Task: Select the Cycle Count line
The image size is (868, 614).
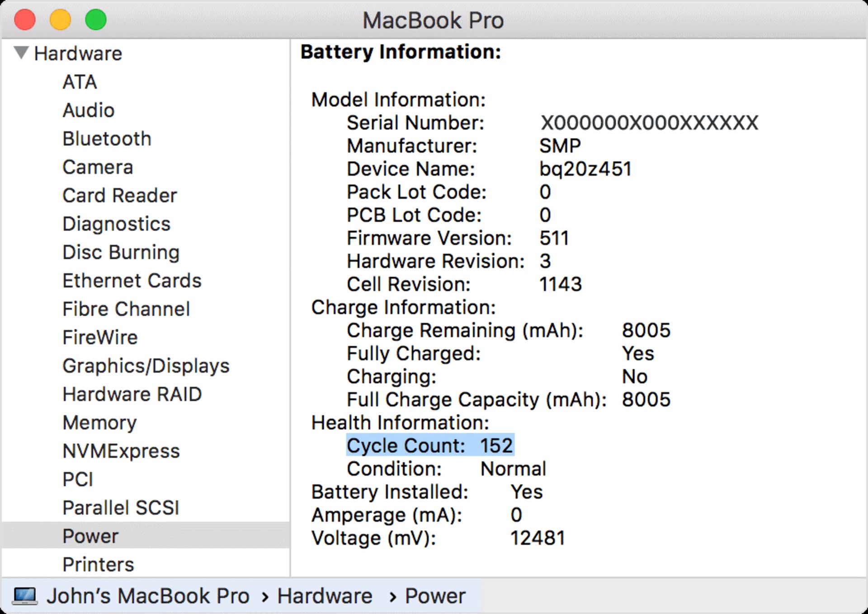Action: tap(429, 446)
